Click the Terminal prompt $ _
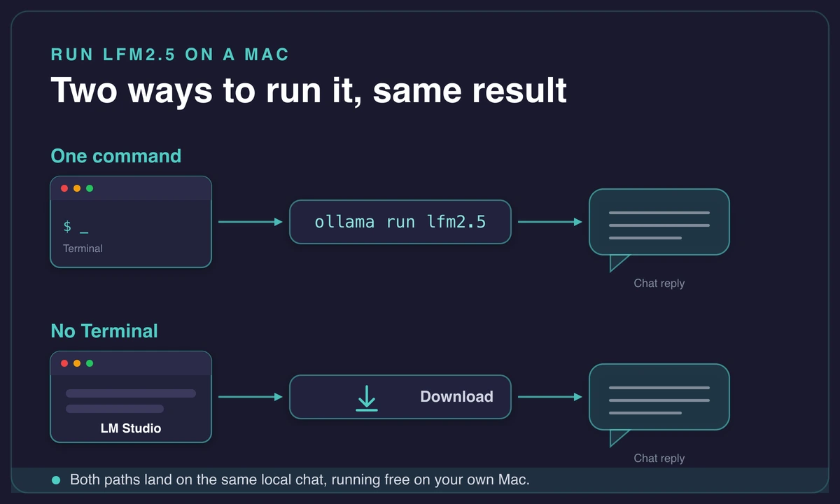Image resolution: width=840 pixels, height=504 pixels. coord(76,227)
